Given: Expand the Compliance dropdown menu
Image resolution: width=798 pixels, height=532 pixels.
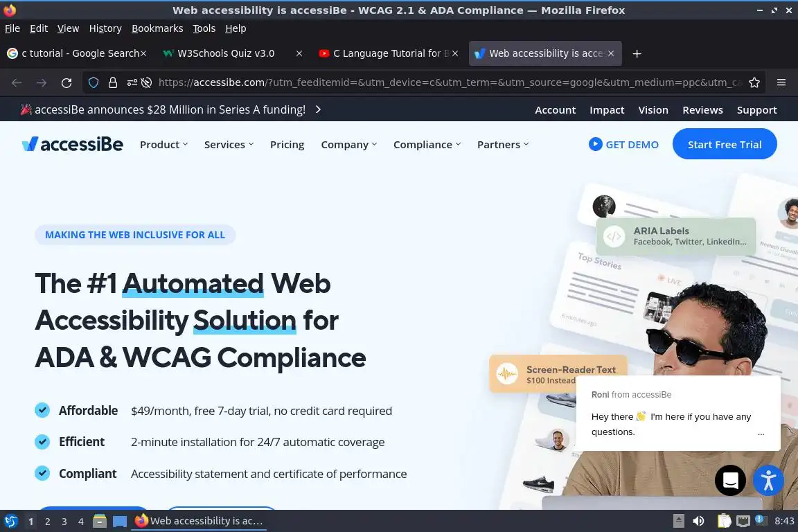Looking at the screenshot, I should pos(427,145).
